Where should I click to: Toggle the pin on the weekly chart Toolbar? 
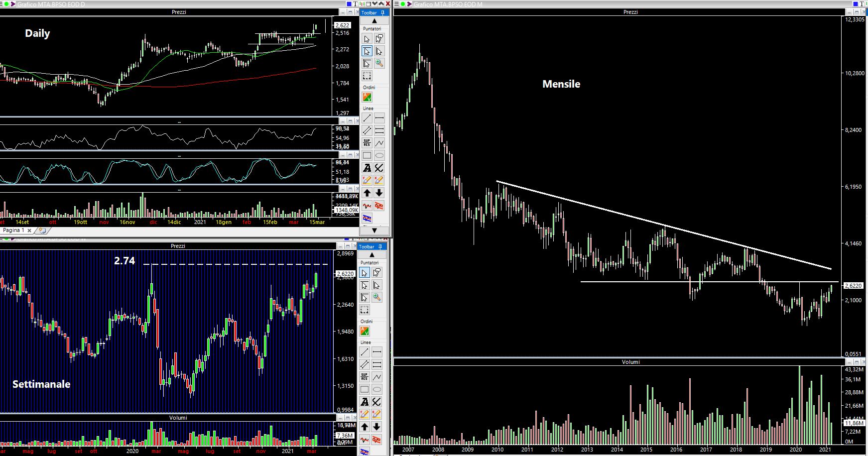380,246
